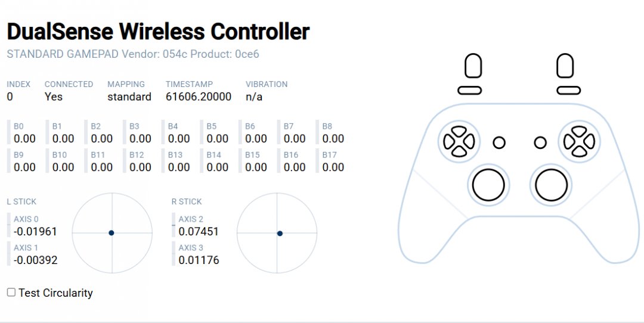The height and width of the screenshot is (323, 644).
Task: Click the D-pad cluster on controller diagram
Action: point(459,142)
